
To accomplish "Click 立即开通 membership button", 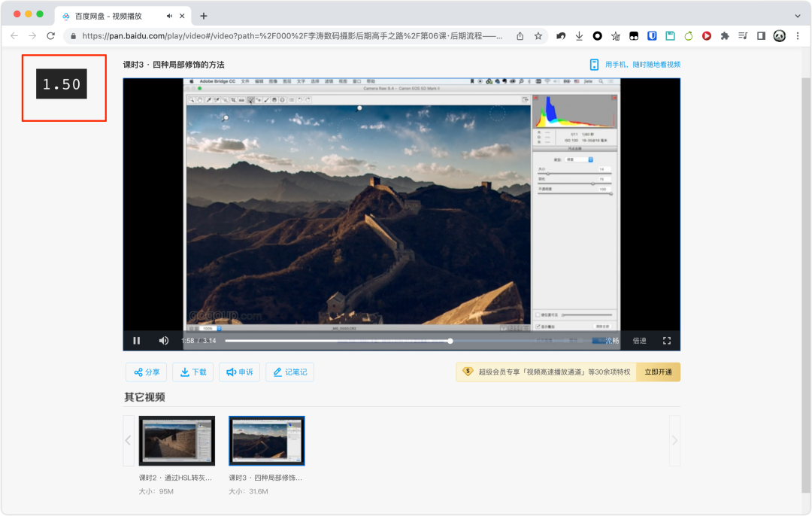I will 658,372.
